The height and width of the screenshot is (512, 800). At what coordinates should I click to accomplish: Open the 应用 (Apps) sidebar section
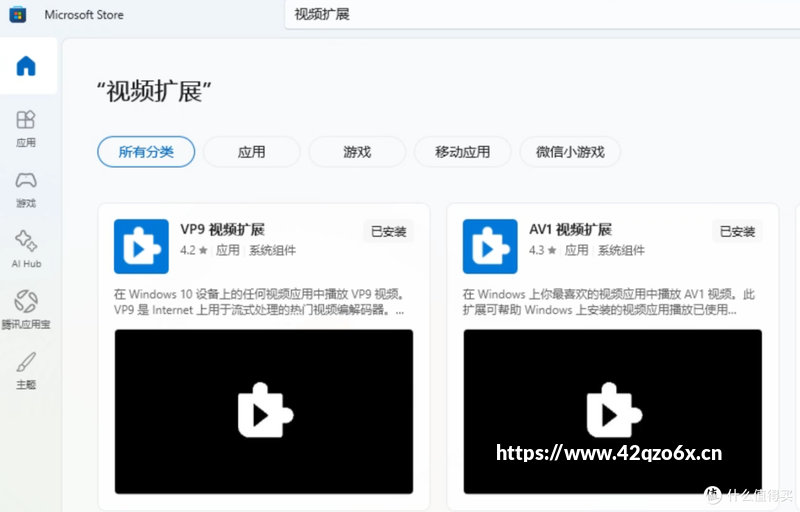[x=26, y=129]
